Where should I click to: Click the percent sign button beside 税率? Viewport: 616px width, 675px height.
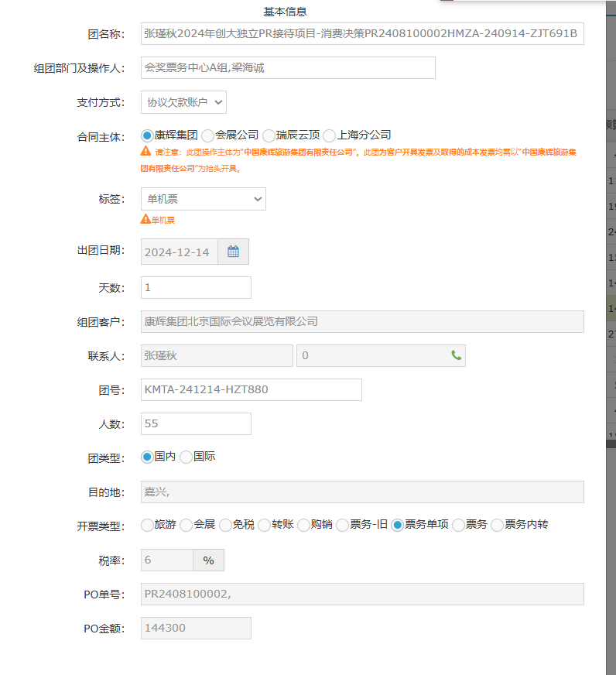pyautogui.click(x=208, y=560)
